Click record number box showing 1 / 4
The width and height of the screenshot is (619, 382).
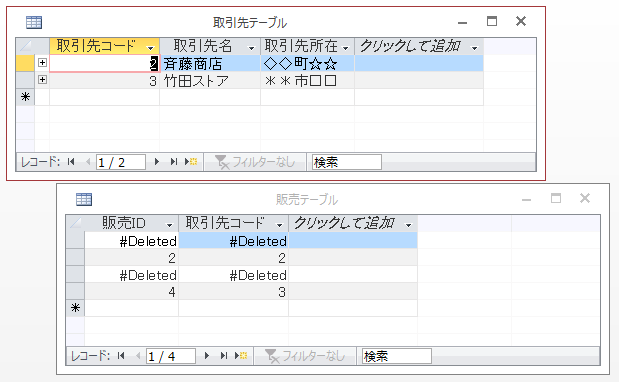click(171, 356)
